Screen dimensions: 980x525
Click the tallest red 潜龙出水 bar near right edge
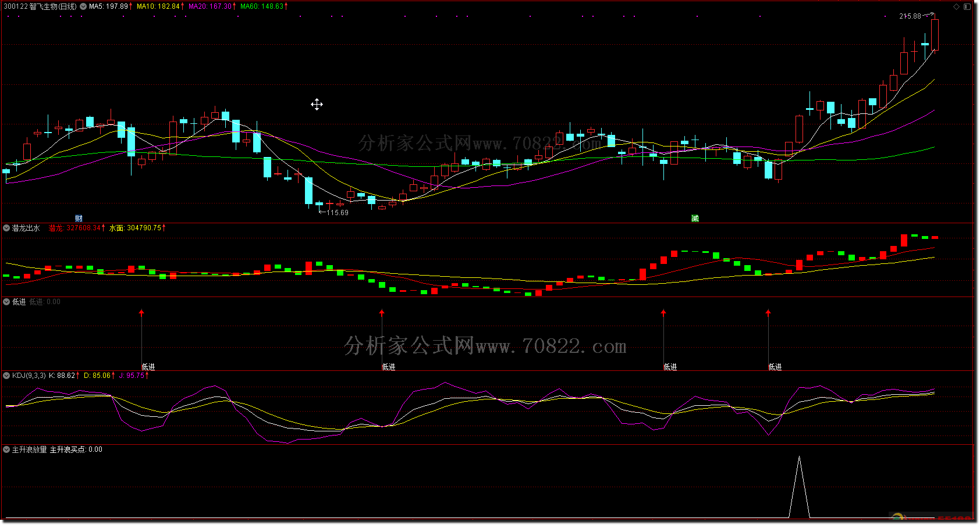point(904,240)
